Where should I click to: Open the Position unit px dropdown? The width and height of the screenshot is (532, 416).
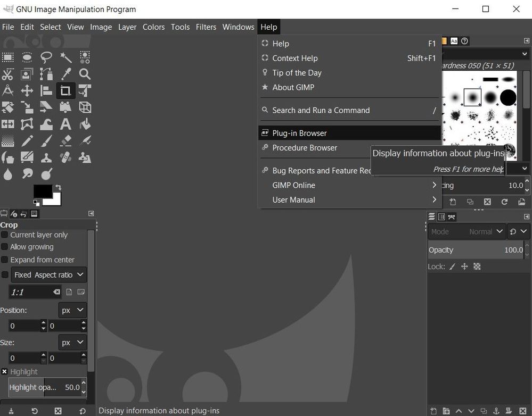coord(72,310)
